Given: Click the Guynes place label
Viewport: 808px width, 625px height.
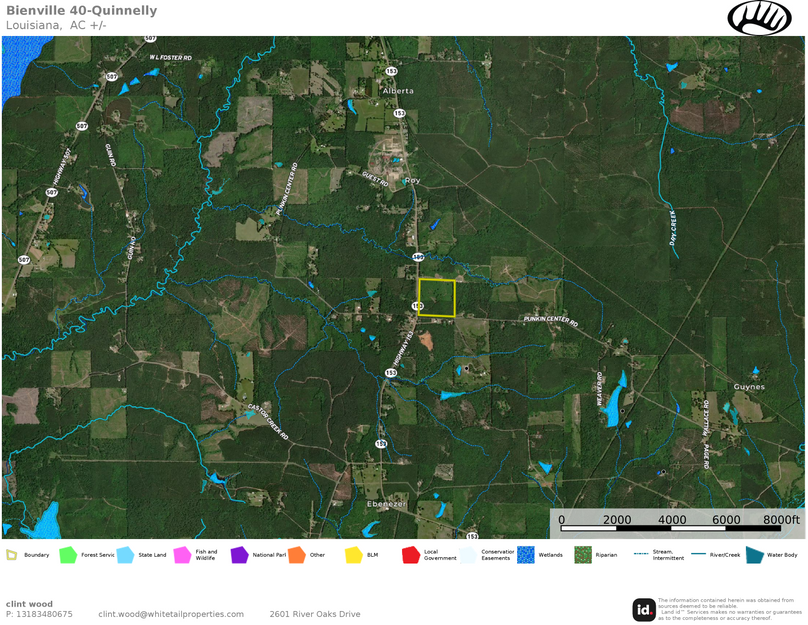Looking at the screenshot, I should coord(748,387).
